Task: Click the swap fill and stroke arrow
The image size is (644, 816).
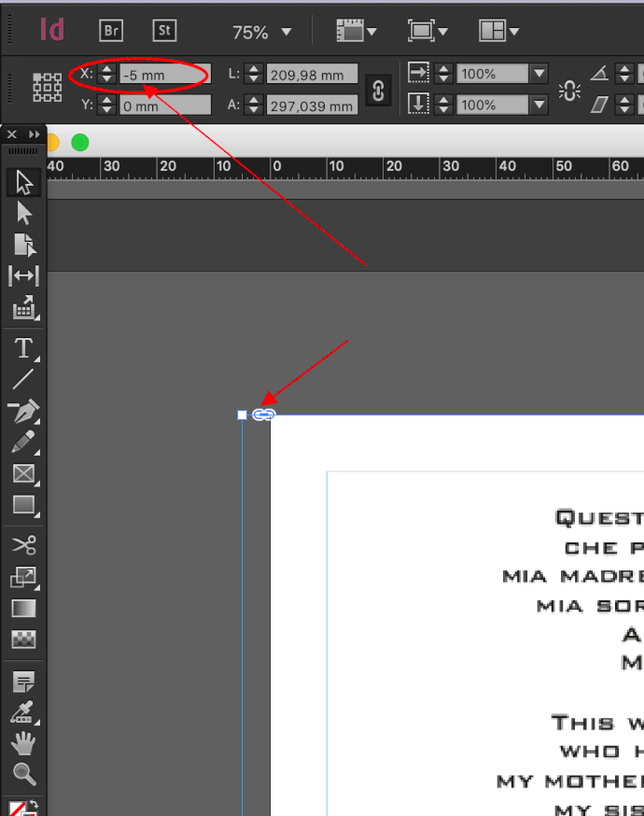Action: pos(34,804)
